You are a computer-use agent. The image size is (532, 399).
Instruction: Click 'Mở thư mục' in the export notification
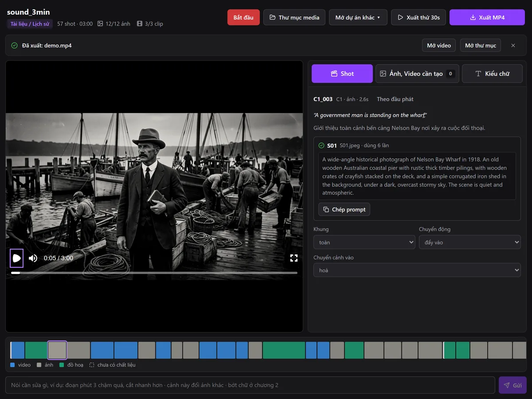click(x=481, y=45)
